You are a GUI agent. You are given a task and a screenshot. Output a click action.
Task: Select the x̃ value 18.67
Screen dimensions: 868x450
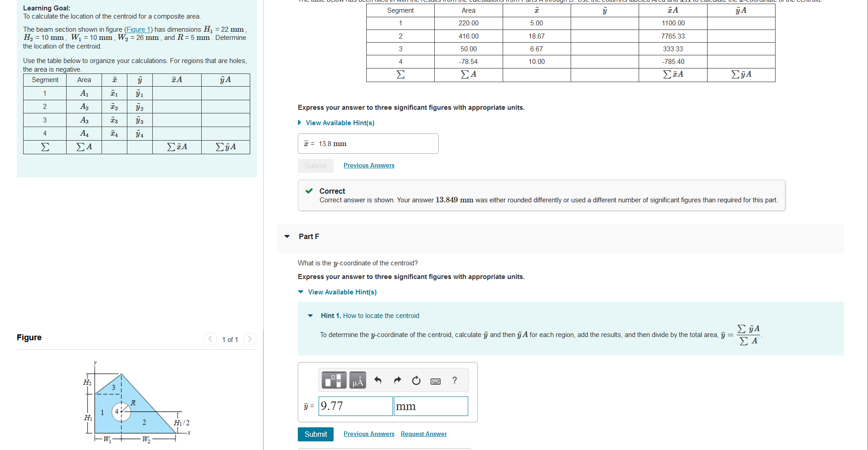(x=537, y=36)
